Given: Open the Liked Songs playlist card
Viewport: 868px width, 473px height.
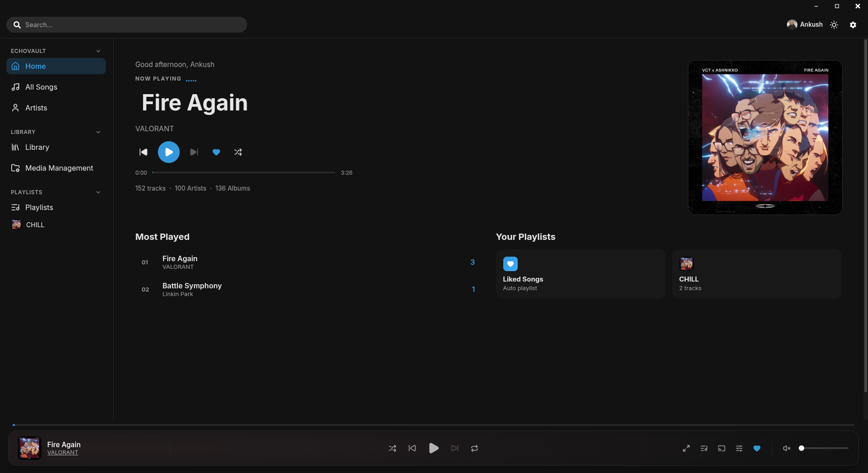Looking at the screenshot, I should click(581, 274).
